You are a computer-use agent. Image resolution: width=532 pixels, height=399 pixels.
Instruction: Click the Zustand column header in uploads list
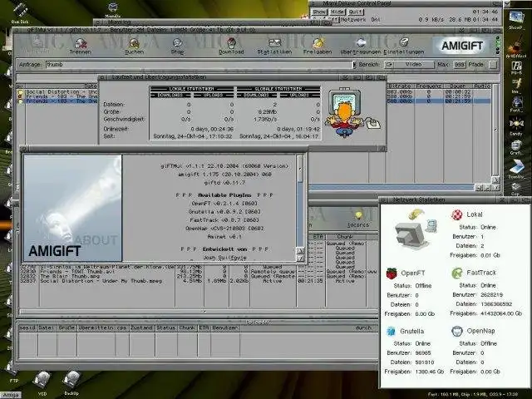click(141, 328)
